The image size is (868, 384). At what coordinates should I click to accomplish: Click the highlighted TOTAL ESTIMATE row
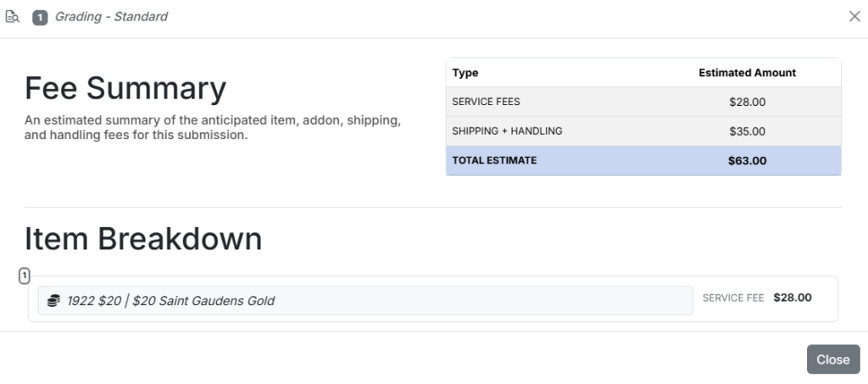643,160
